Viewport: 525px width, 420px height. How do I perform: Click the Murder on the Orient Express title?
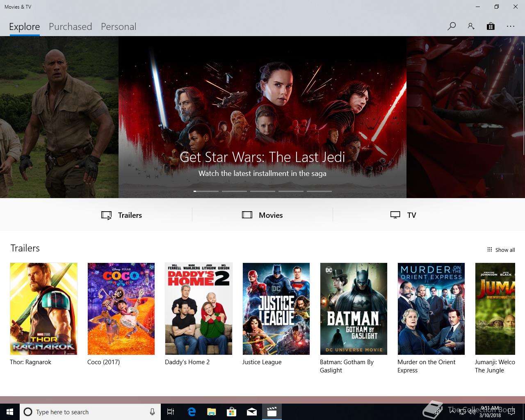[426, 366]
